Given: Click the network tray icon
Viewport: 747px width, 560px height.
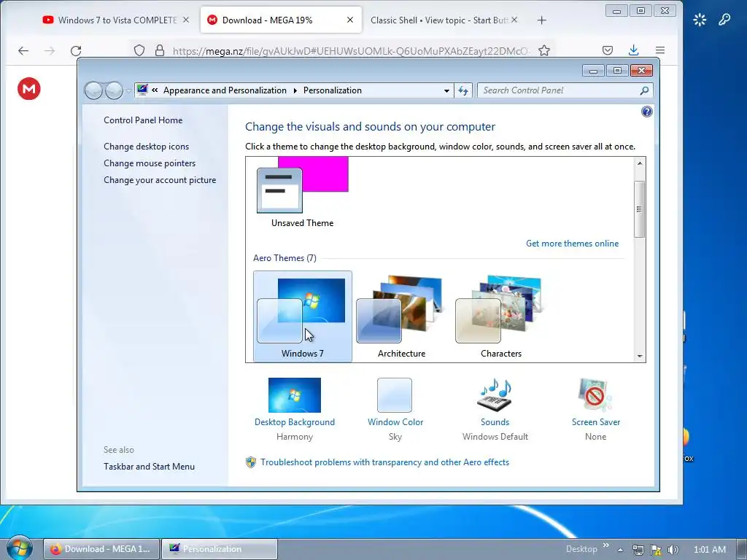Looking at the screenshot, I should [638, 550].
